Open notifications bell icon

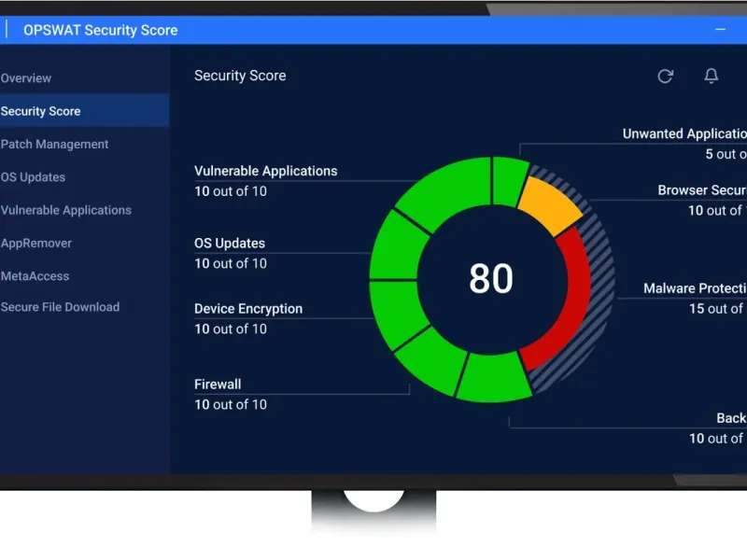click(712, 76)
